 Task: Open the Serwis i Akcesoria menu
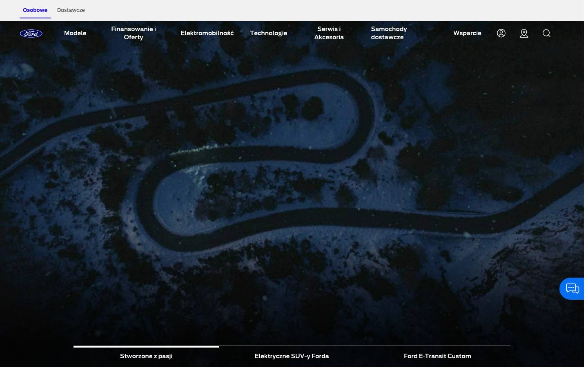coord(329,33)
